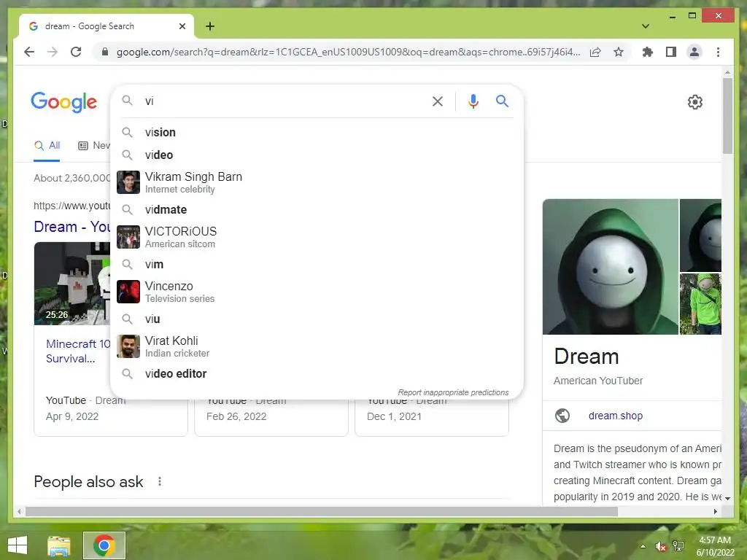Open the main Dream masked portrait image
Screen dimensions: 747x560
(x=611, y=267)
